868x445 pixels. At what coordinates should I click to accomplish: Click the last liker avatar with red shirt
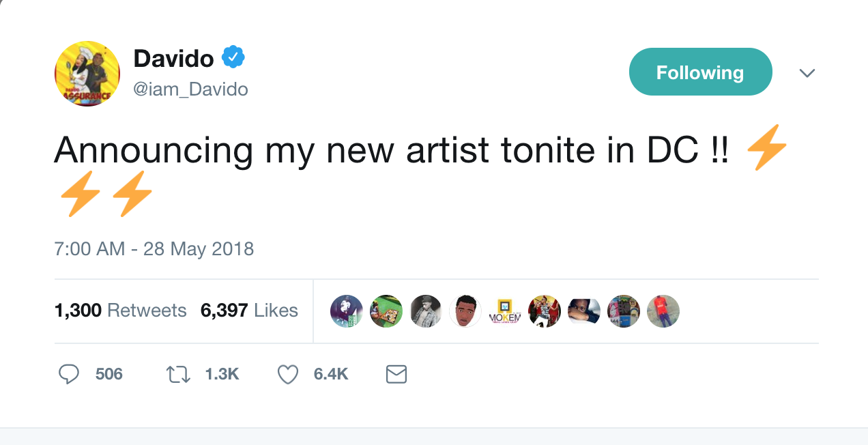(663, 311)
